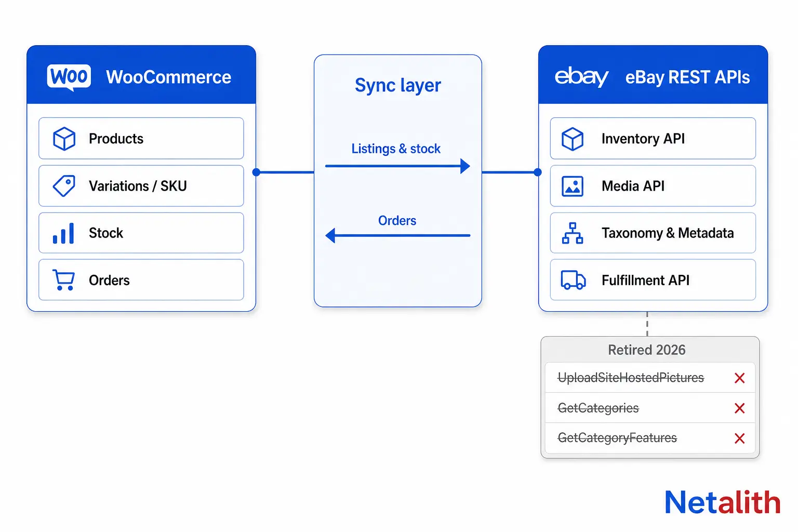Click the "Variations / SKU" label
The width and height of the screenshot is (798, 532).
(x=138, y=186)
